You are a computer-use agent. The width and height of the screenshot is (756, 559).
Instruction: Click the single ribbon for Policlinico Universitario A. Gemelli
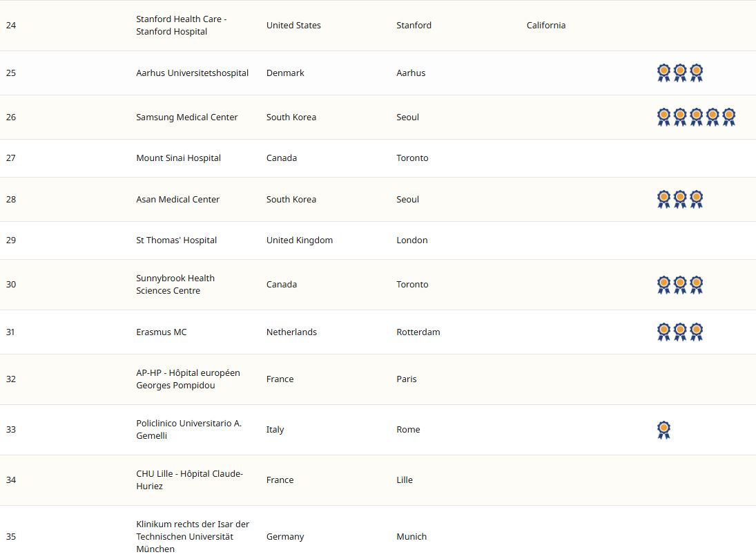663,430
